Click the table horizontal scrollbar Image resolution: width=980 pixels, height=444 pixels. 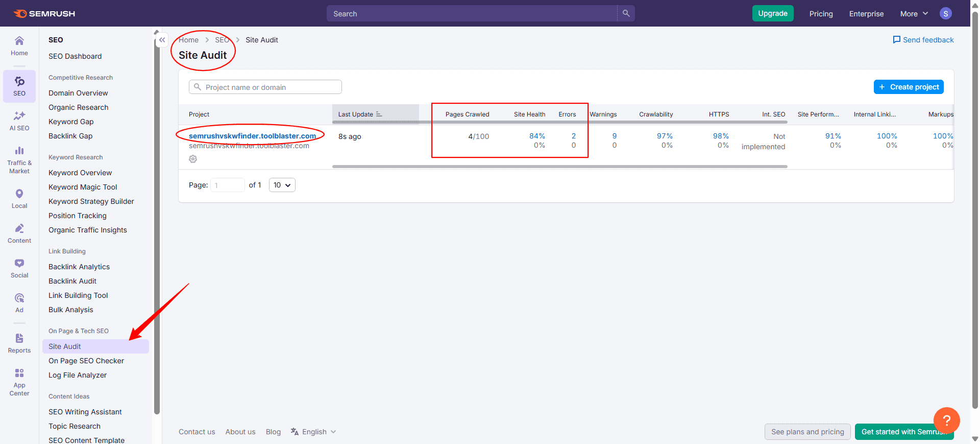[559, 166]
